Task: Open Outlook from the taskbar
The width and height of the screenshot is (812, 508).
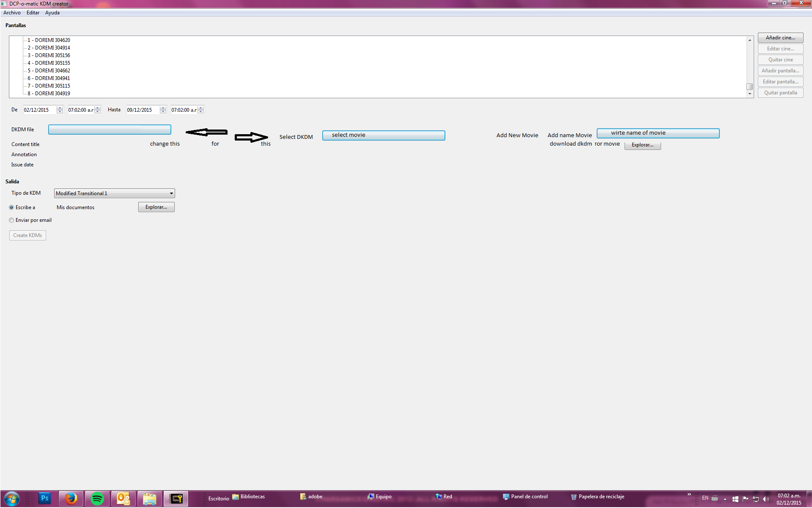Action: 123,499
